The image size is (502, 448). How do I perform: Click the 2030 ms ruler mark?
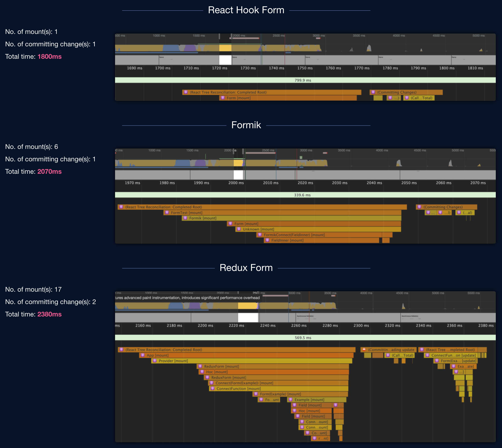click(340, 183)
